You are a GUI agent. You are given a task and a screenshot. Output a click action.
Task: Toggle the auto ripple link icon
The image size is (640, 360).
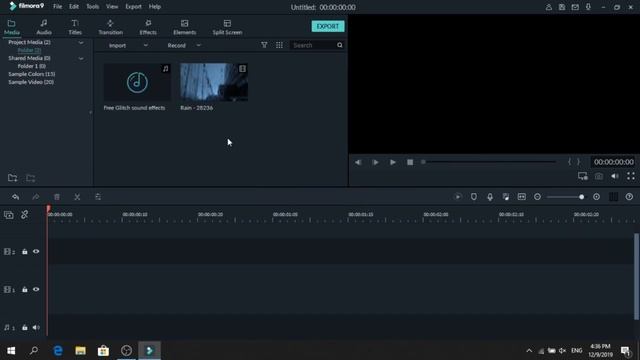click(x=24, y=214)
